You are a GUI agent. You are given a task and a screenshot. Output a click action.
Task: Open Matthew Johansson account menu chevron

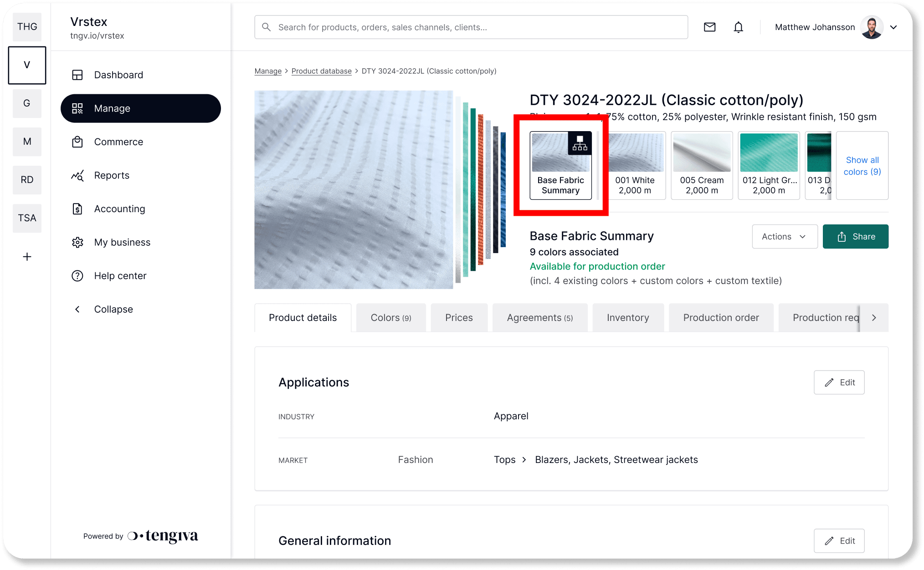pyautogui.click(x=893, y=27)
